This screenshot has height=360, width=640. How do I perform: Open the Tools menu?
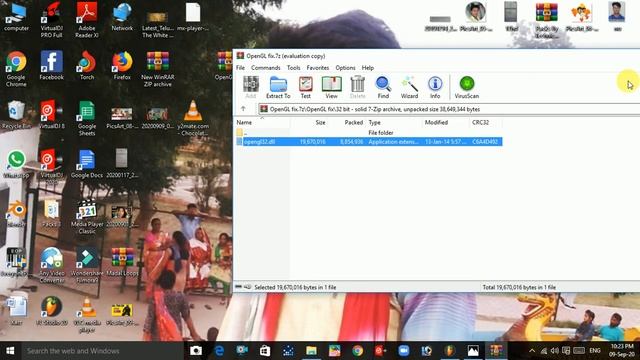point(293,68)
